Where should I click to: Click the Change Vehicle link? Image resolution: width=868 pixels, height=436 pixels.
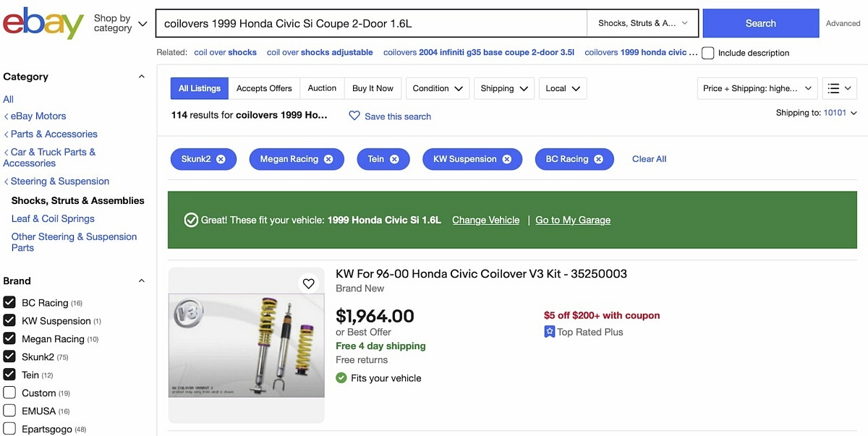coord(485,220)
